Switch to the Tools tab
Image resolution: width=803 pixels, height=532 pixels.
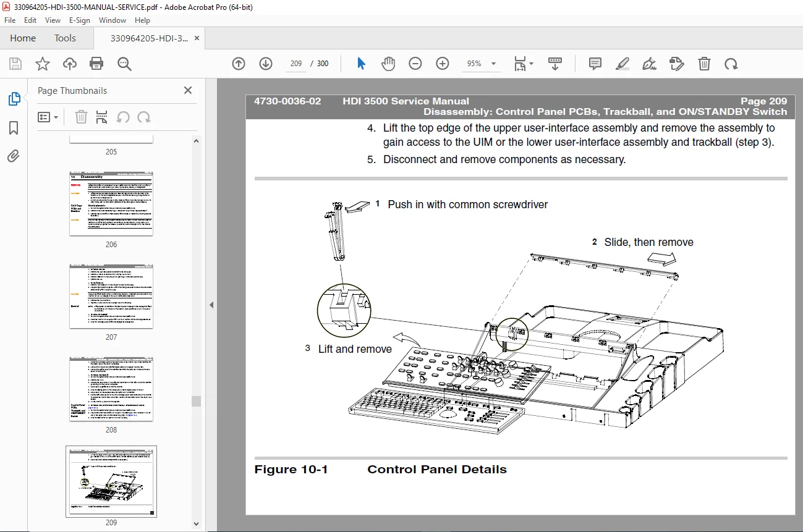tap(65, 38)
